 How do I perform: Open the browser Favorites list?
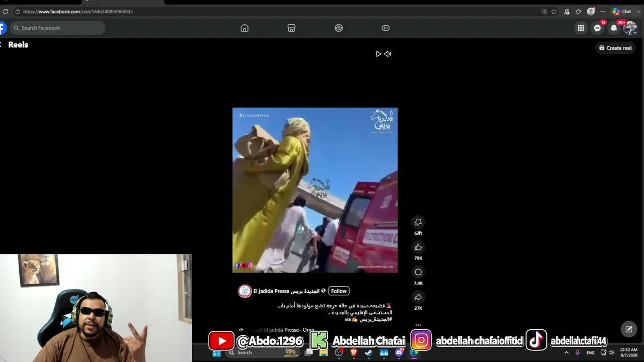[579, 12]
